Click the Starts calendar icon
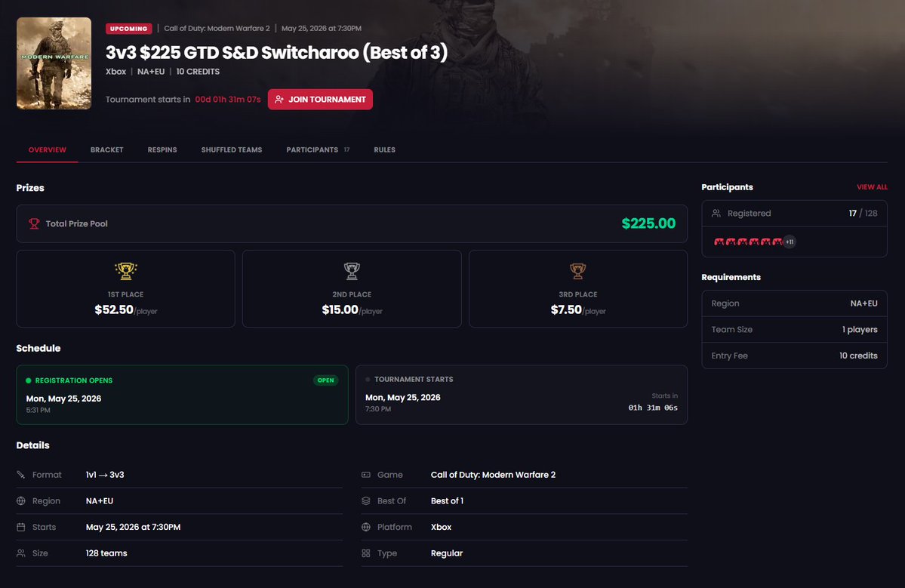905x588 pixels. 21,527
